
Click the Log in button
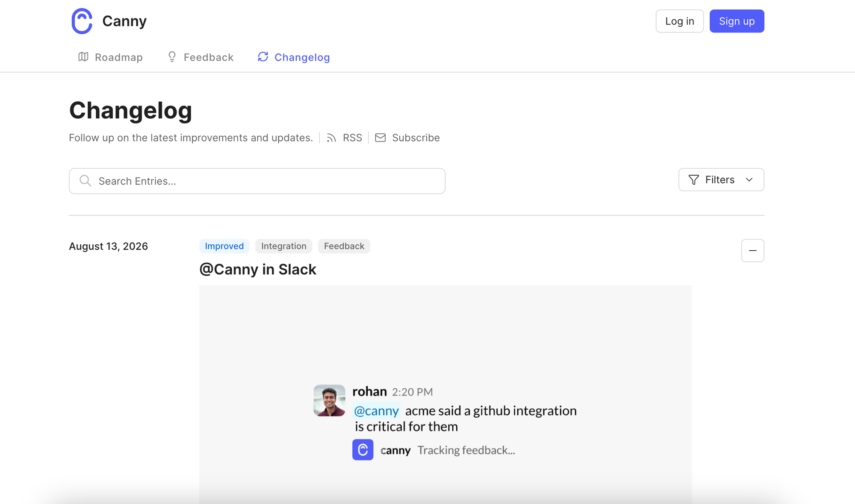[x=680, y=21]
